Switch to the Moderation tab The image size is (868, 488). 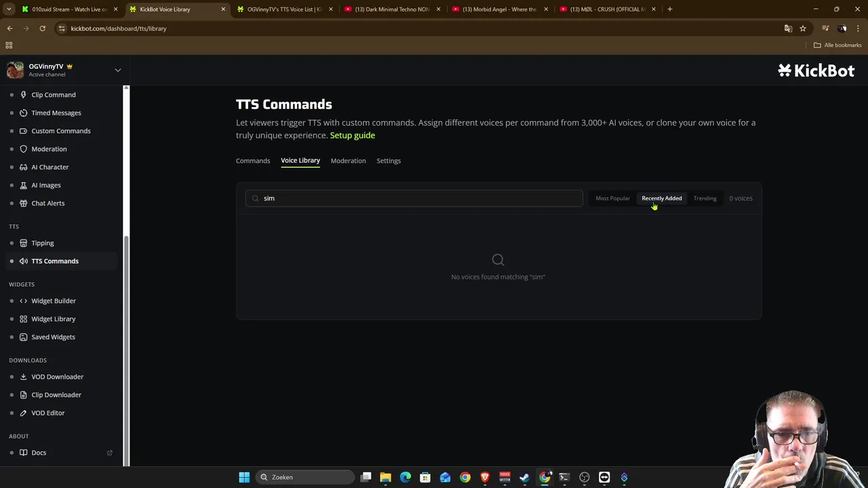348,161
